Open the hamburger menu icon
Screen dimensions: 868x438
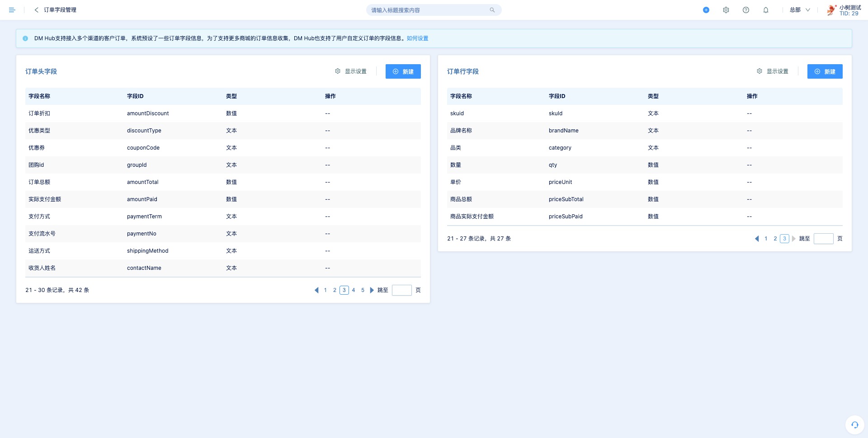click(12, 10)
